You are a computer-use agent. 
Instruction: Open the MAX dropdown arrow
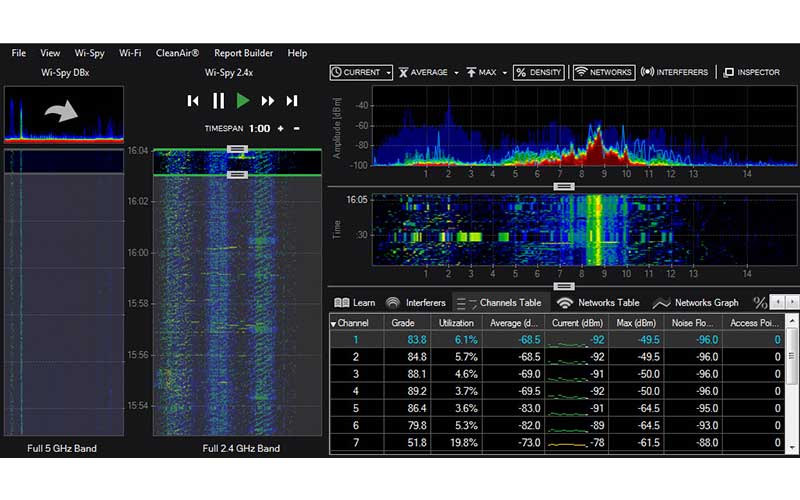505,73
